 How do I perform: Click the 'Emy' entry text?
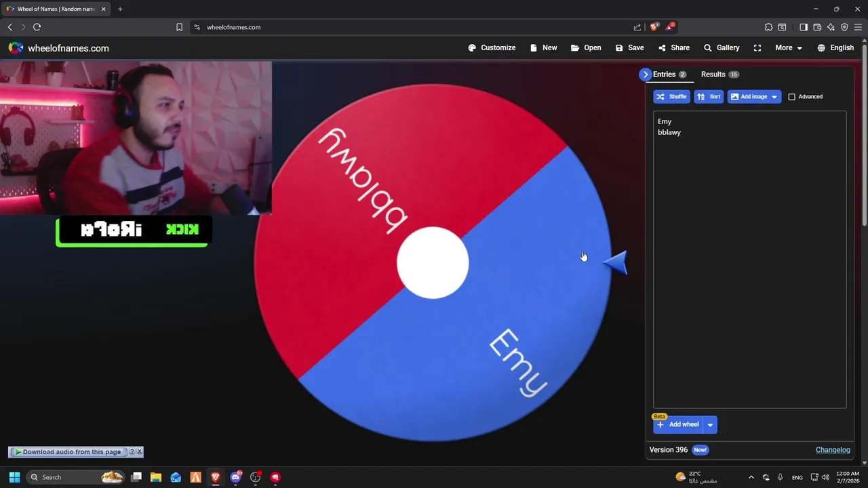click(665, 122)
